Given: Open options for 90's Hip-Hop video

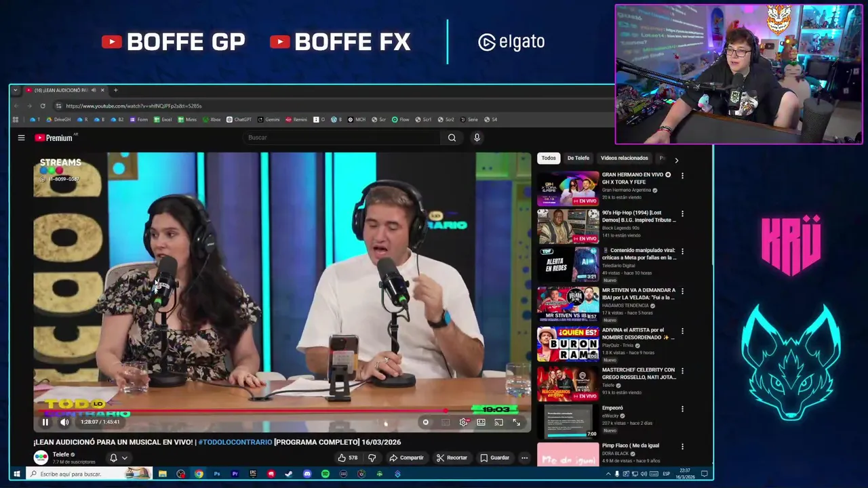Looking at the screenshot, I should [x=682, y=213].
